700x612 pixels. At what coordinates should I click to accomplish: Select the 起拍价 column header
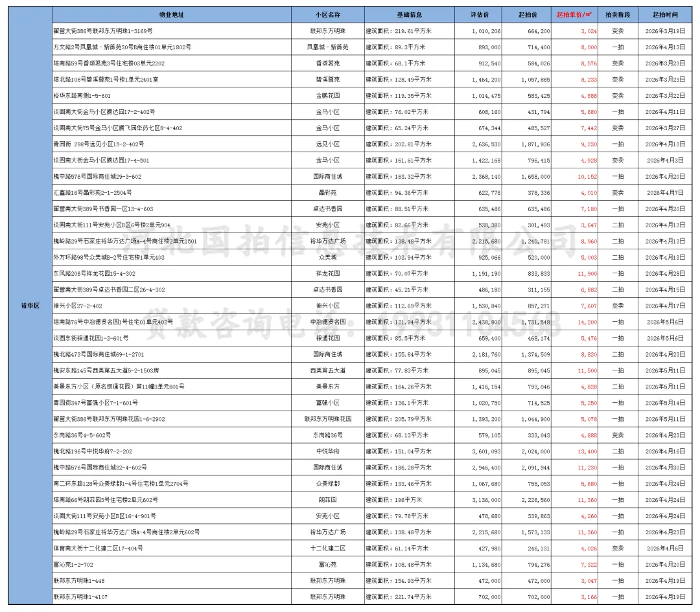pos(526,15)
